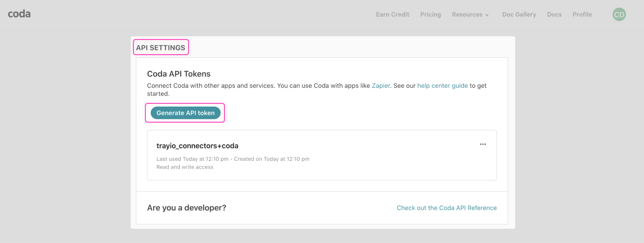The width and height of the screenshot is (644, 243).
Task: Click the 'Read and write access' label
Action: 185,167
